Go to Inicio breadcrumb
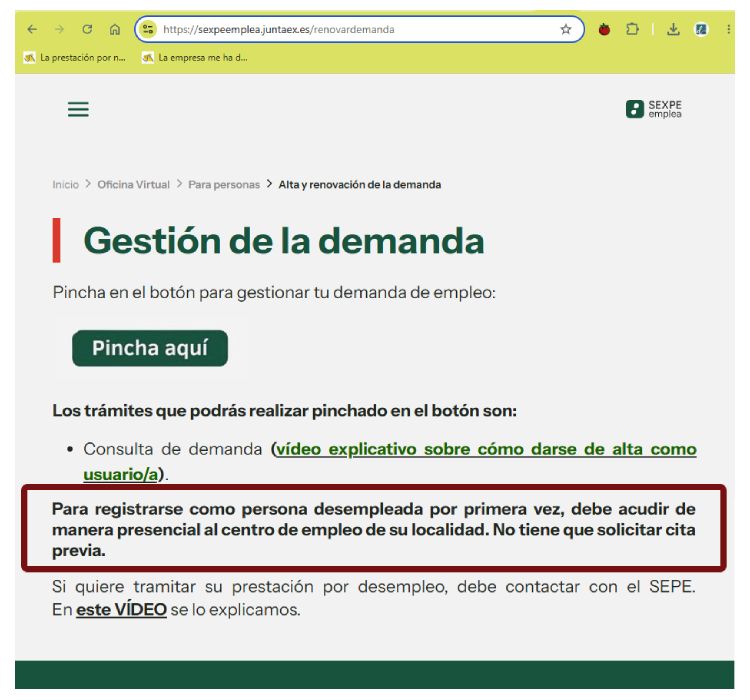Image resolution: width=750 pixels, height=700 pixels. pos(66,185)
